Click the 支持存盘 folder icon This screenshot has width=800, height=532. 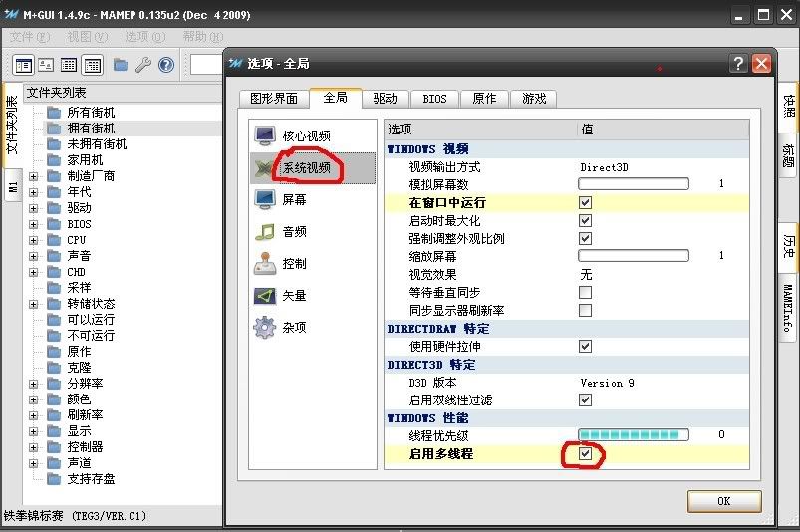pos(54,478)
